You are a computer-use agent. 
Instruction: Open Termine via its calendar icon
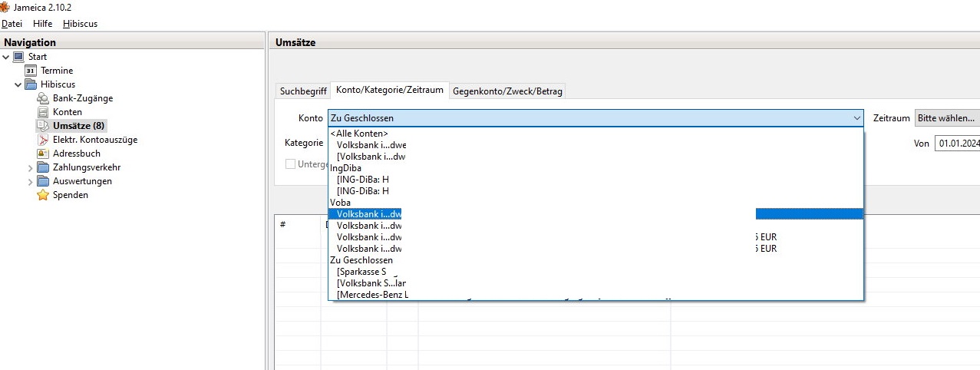pyautogui.click(x=31, y=71)
